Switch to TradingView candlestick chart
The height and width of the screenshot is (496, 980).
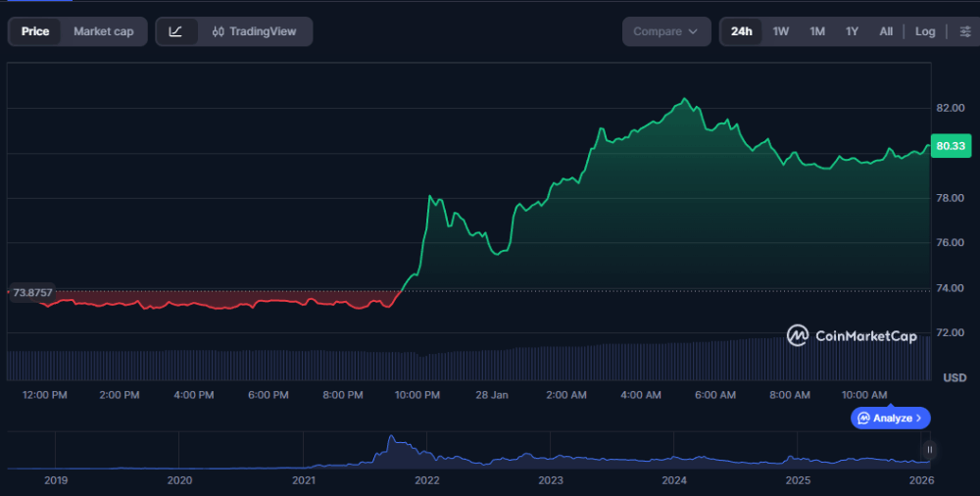[x=254, y=31]
